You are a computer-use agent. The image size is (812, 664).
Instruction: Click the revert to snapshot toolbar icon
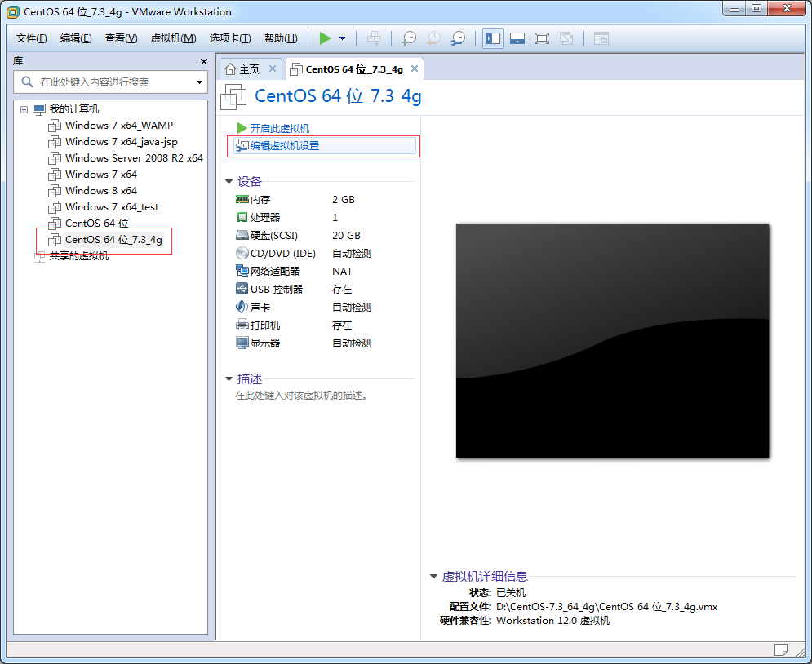433,38
